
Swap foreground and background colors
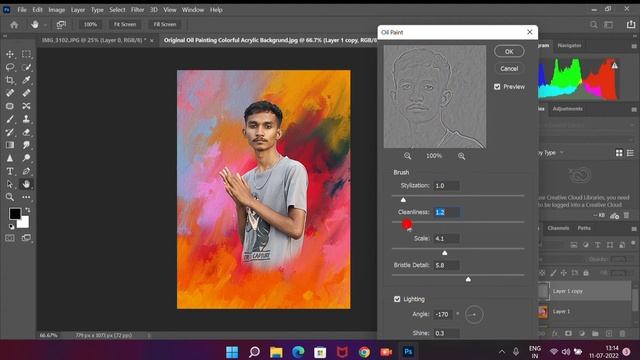coord(27,210)
